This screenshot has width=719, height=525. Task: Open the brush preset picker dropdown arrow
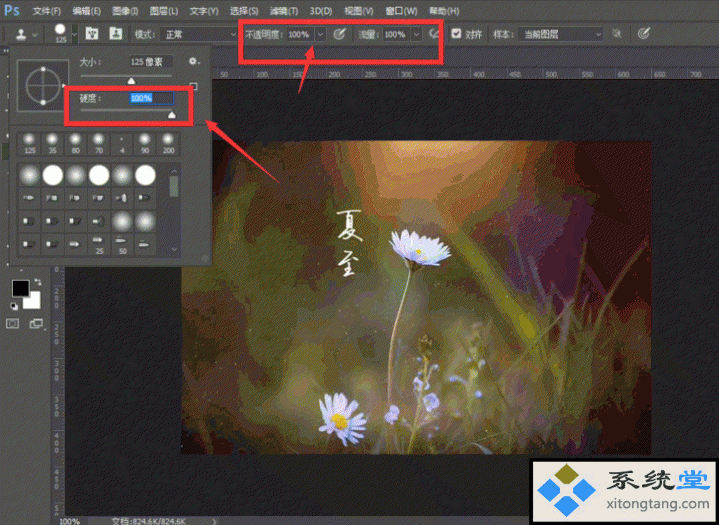click(x=74, y=34)
